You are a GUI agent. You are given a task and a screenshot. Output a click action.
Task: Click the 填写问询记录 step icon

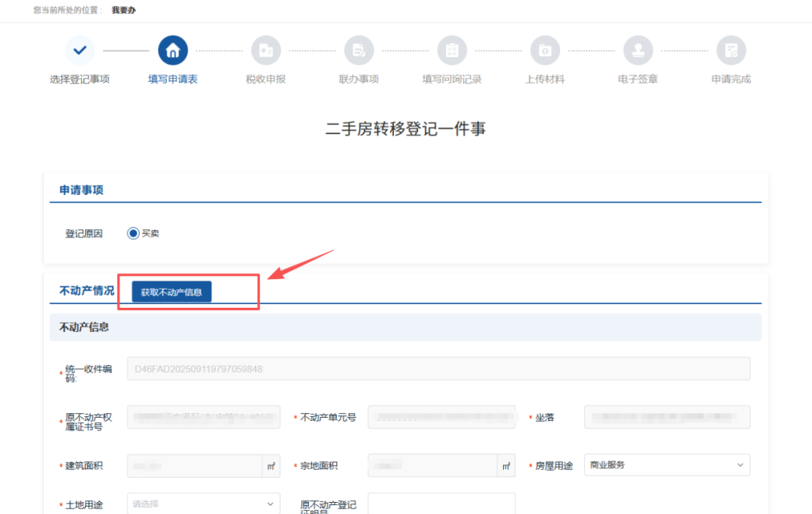click(452, 50)
